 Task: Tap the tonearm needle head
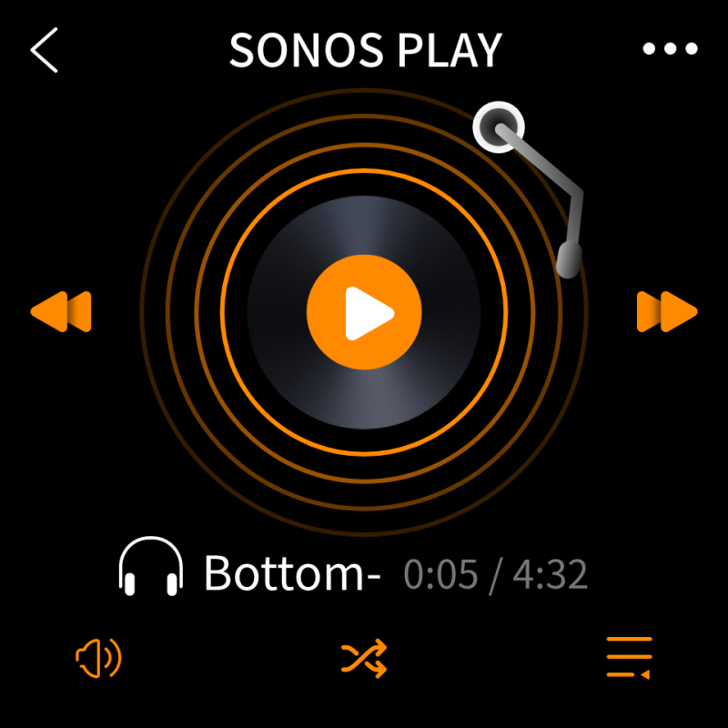[x=570, y=260]
